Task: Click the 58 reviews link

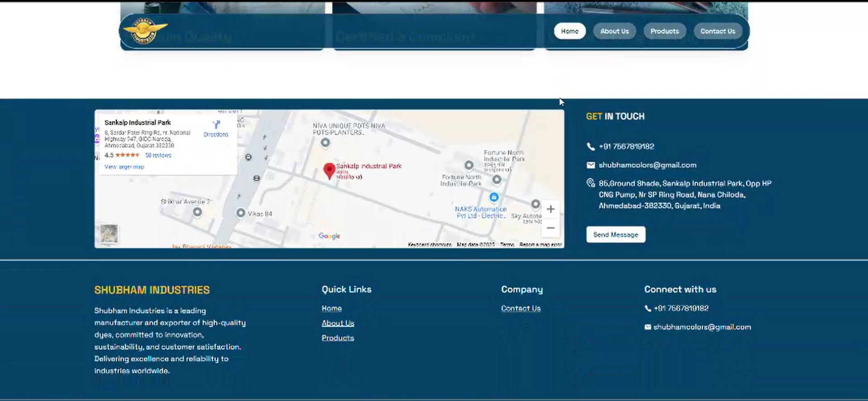Action: 158,155
